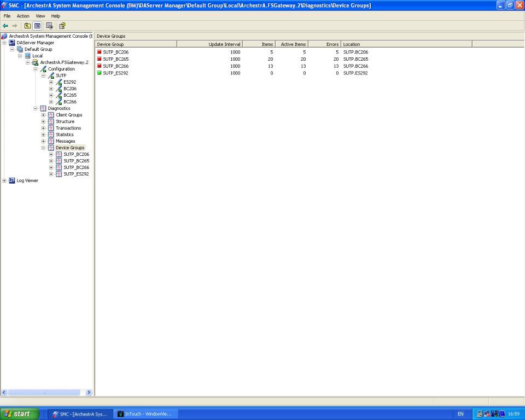Toggle Show/Hide Console Tree toolbar icon
Screen dimensions: 525x420
tap(37, 26)
